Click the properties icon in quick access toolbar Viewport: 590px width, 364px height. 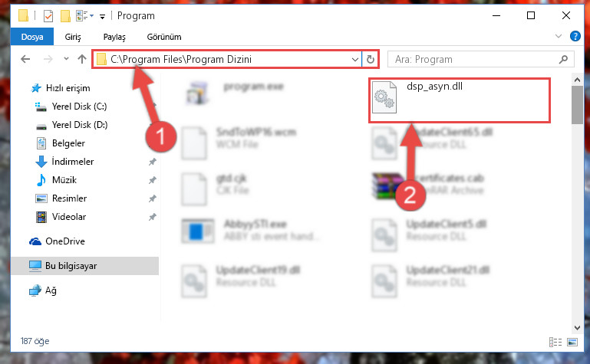[x=48, y=16]
